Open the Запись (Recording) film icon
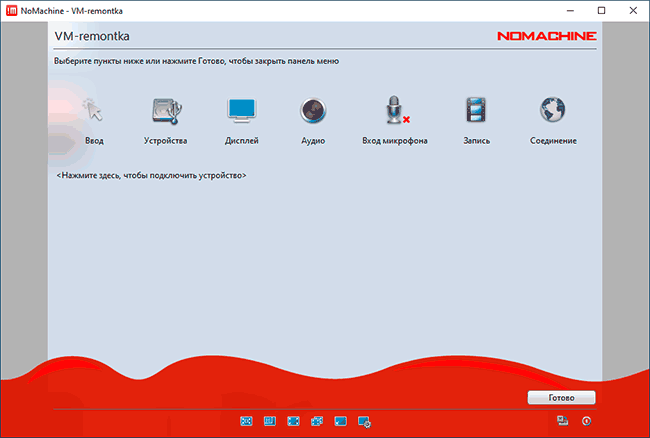This screenshot has width=650, height=438. pyautogui.click(x=476, y=110)
